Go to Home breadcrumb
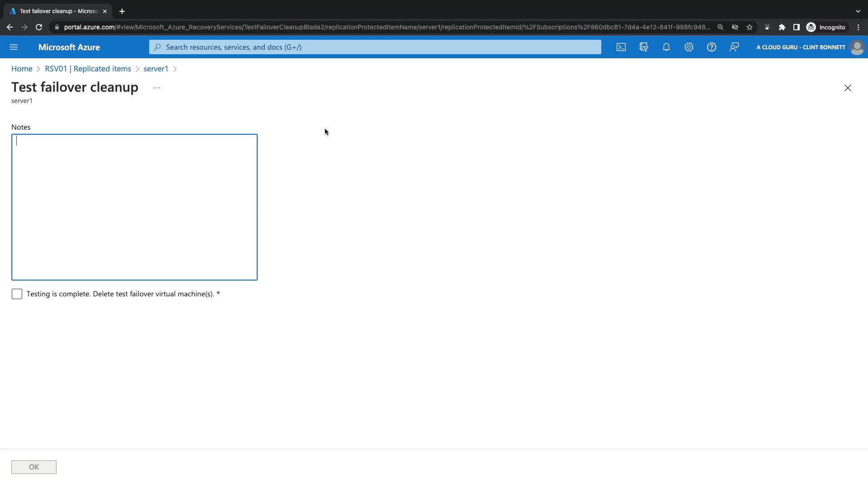The height and width of the screenshot is (488, 868). (22, 69)
